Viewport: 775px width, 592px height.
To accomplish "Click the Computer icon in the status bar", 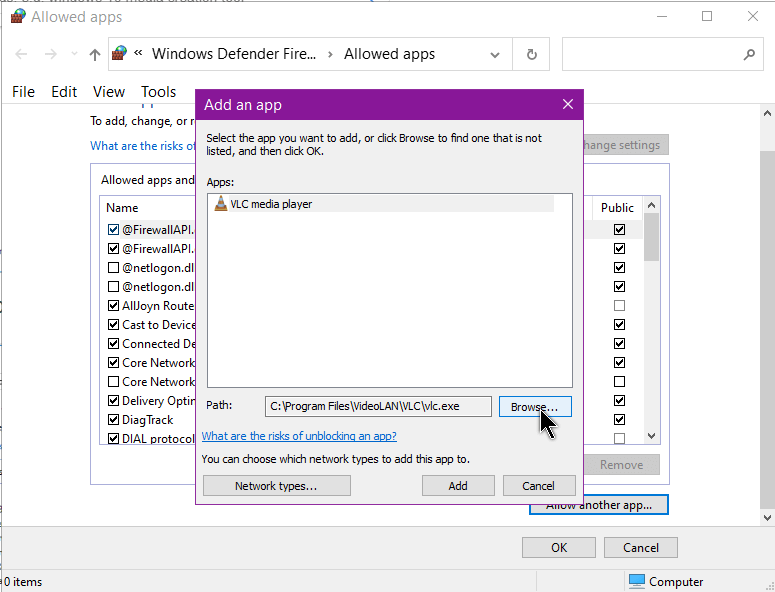I will (637, 582).
